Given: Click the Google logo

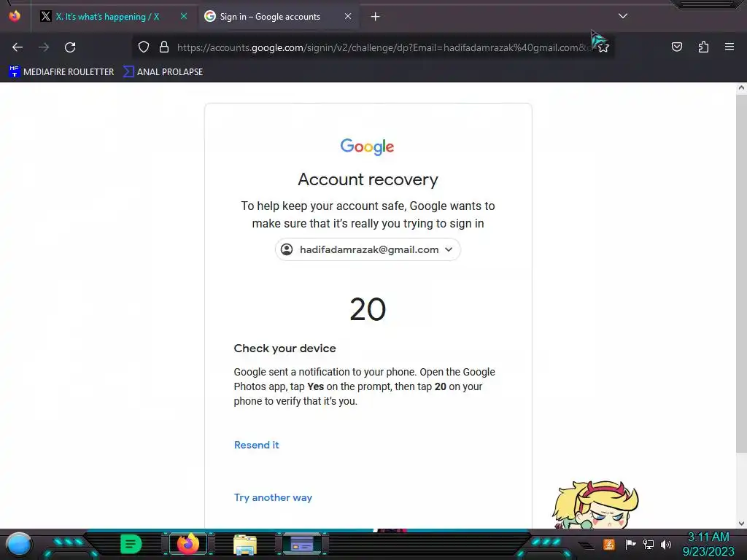Looking at the screenshot, I should tap(368, 147).
